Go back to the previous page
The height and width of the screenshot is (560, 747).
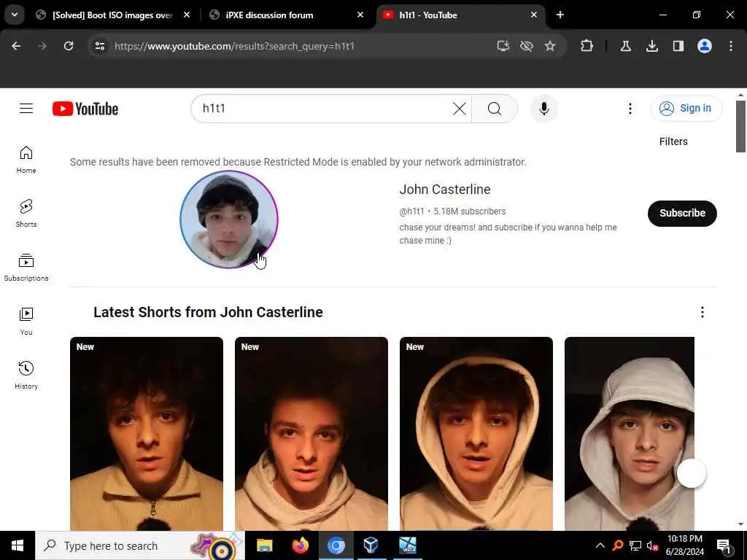pos(16,46)
